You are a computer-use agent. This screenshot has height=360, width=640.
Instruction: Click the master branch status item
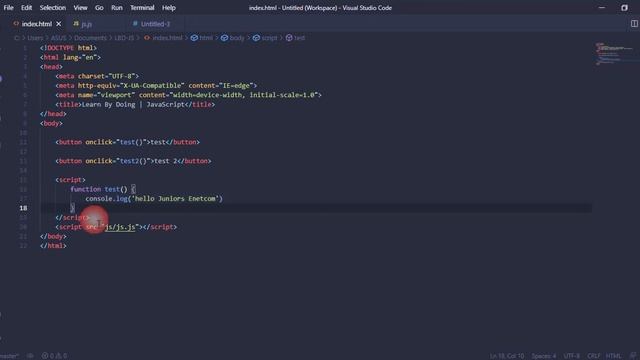tap(9, 356)
